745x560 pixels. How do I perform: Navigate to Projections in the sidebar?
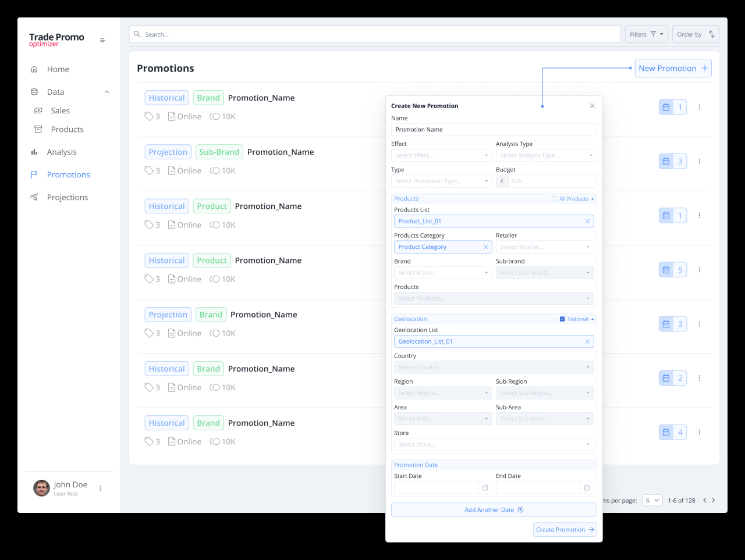(68, 198)
